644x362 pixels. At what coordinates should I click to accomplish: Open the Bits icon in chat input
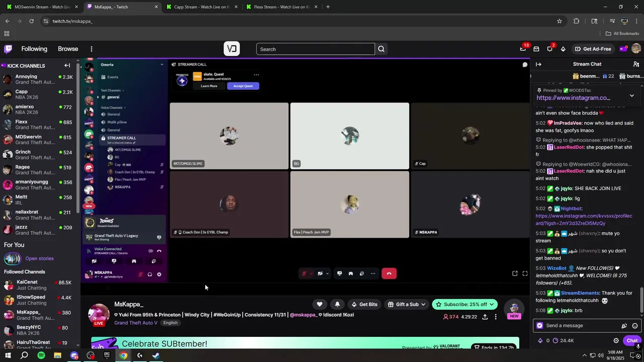(x=624, y=325)
